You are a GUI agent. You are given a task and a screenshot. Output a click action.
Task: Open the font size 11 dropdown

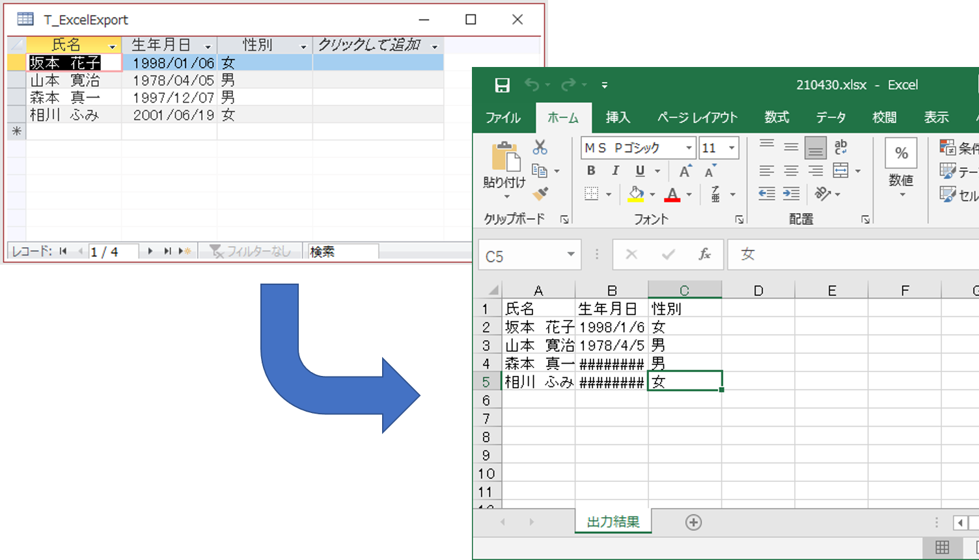[x=732, y=148]
